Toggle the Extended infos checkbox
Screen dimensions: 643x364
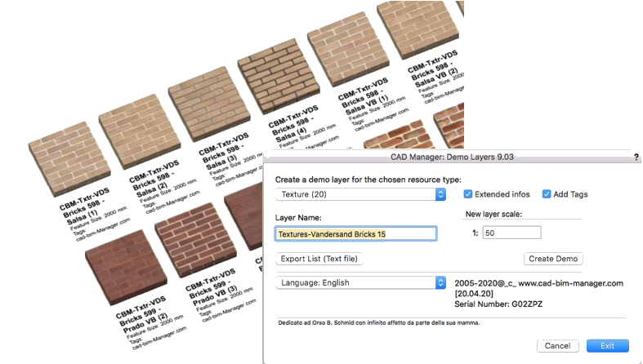click(468, 194)
